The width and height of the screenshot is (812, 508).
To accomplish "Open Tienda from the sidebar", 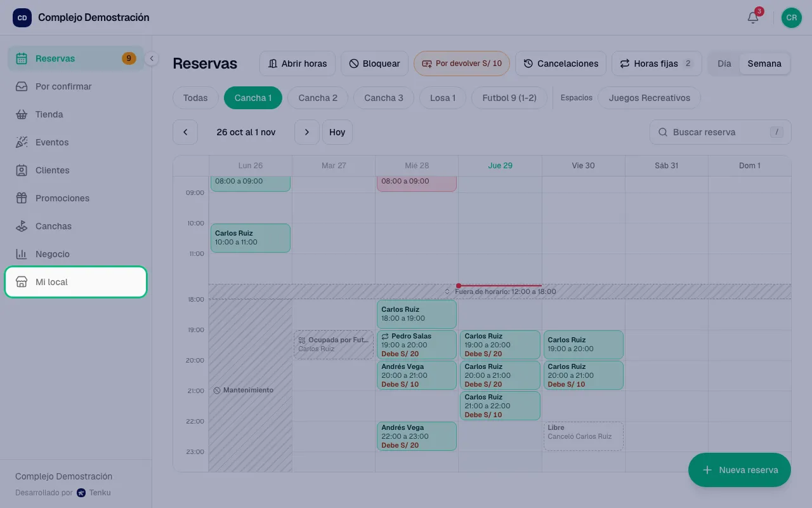I will tap(75, 114).
